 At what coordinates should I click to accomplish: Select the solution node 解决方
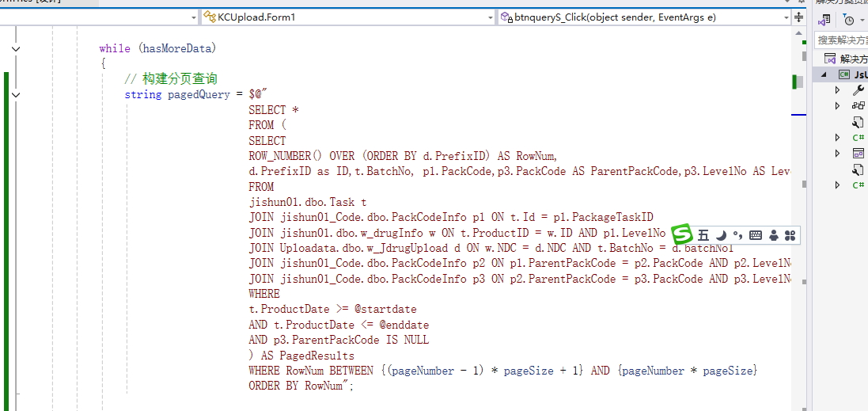[847, 59]
